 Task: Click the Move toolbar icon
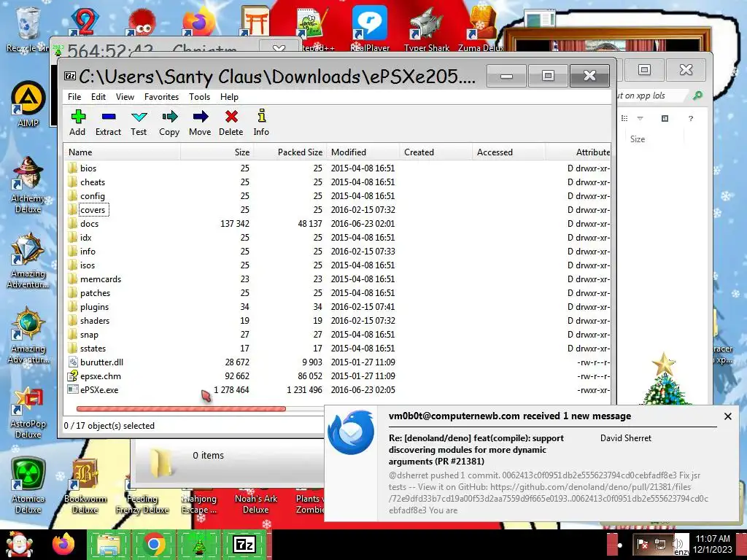point(200,122)
